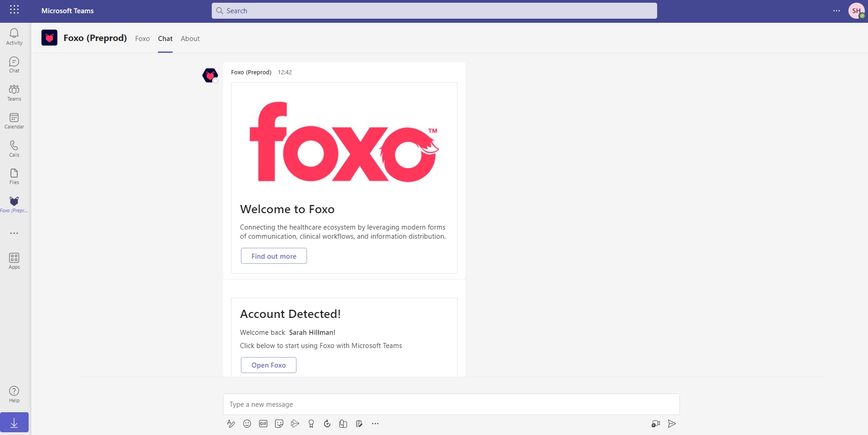
Task: Open the emoji picker
Action: click(x=247, y=424)
